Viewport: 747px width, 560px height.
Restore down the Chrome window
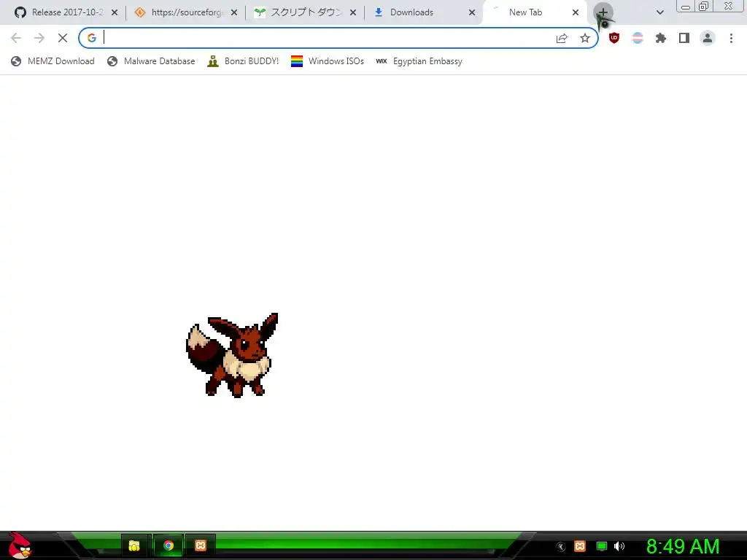(704, 6)
